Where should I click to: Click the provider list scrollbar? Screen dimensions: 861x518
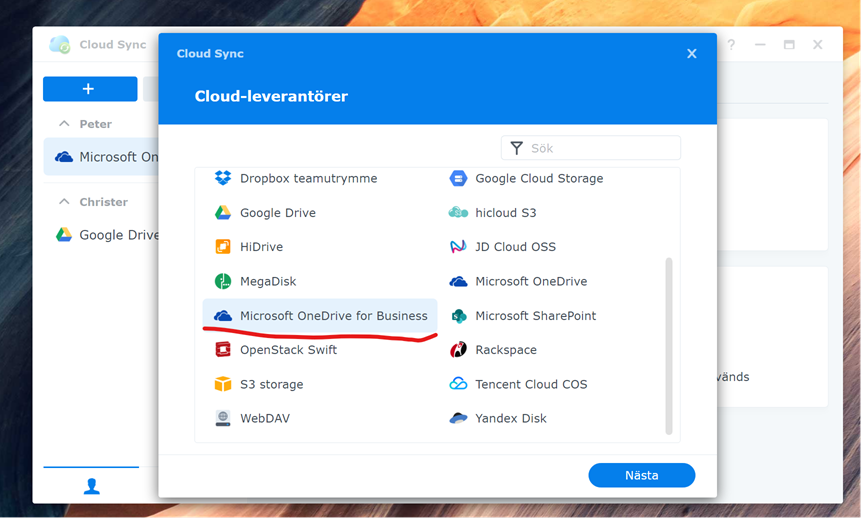[x=669, y=346]
